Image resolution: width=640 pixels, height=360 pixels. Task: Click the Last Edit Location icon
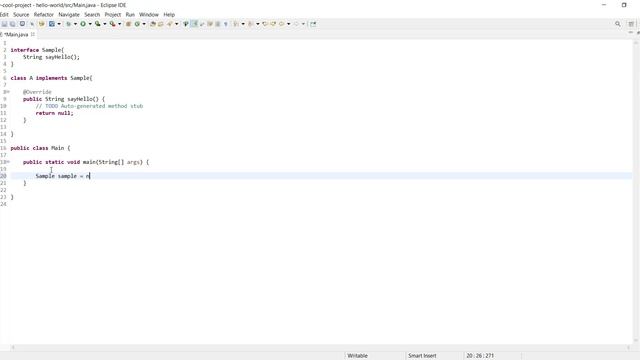pyautogui.click(x=265, y=24)
